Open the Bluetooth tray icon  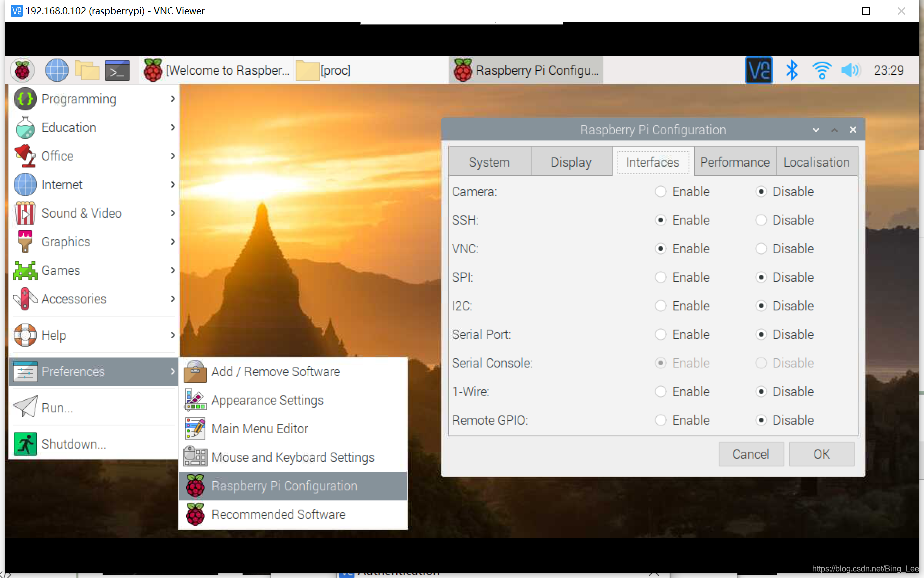click(792, 70)
